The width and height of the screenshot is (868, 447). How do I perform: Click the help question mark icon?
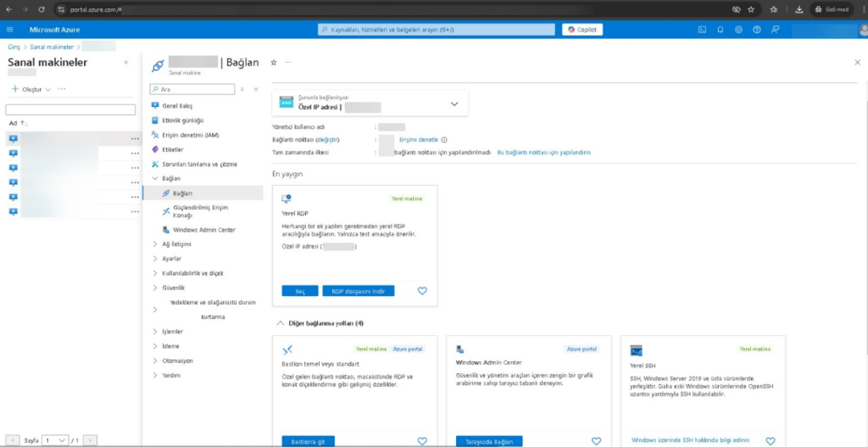(x=756, y=29)
